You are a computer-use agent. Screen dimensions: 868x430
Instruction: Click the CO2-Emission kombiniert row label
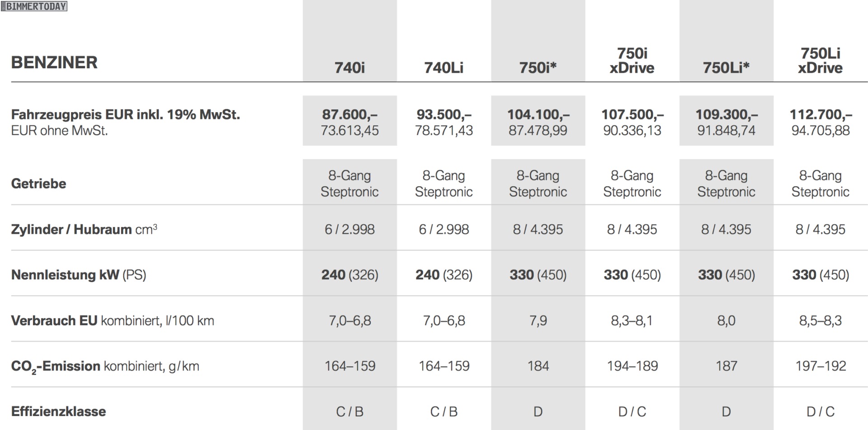click(x=105, y=366)
